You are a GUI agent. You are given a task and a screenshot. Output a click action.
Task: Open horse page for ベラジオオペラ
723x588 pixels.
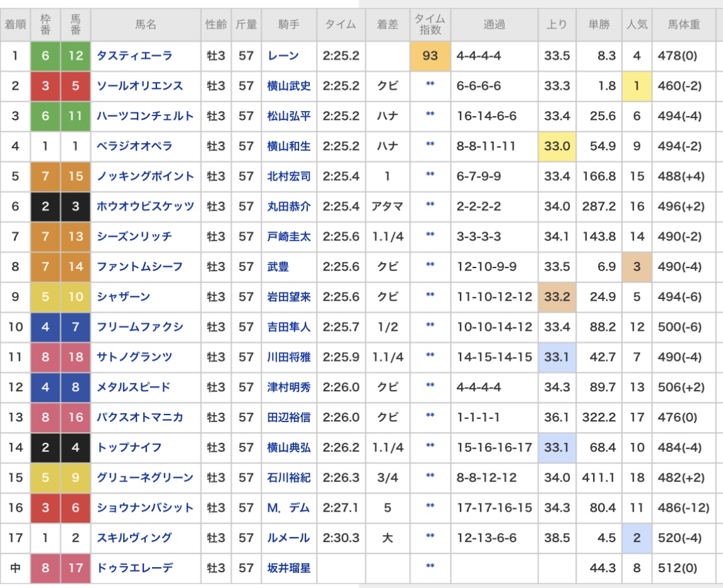coord(134,146)
